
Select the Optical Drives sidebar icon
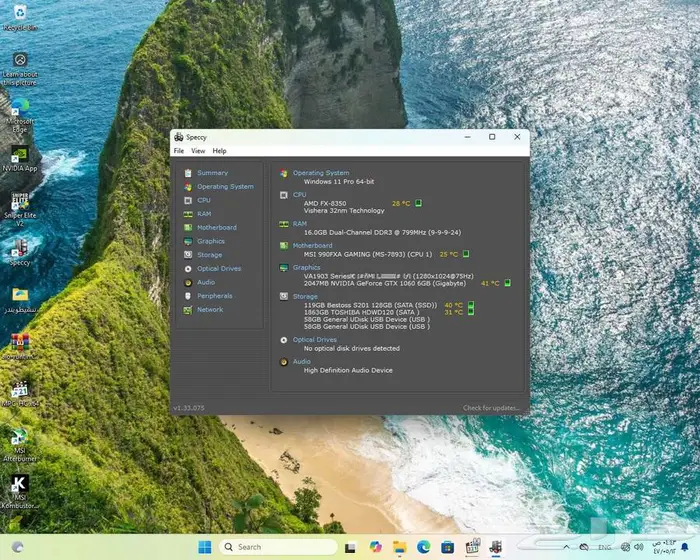pyautogui.click(x=187, y=269)
